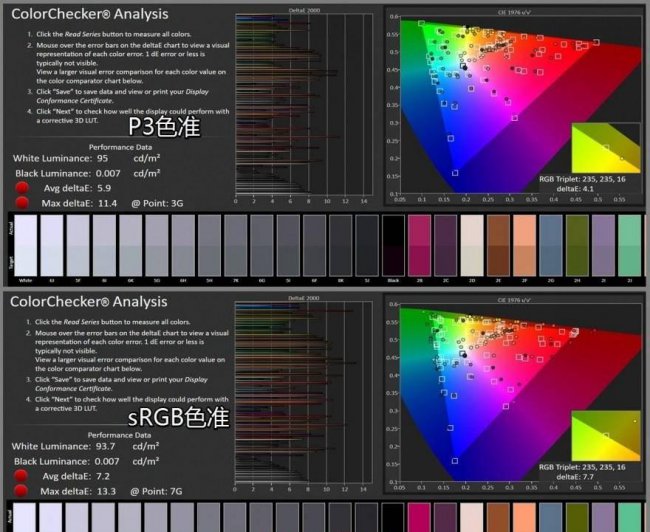Select the white swatch in the sRGB bottom comparator strip
The height and width of the screenshot is (532, 650).
[24, 517]
